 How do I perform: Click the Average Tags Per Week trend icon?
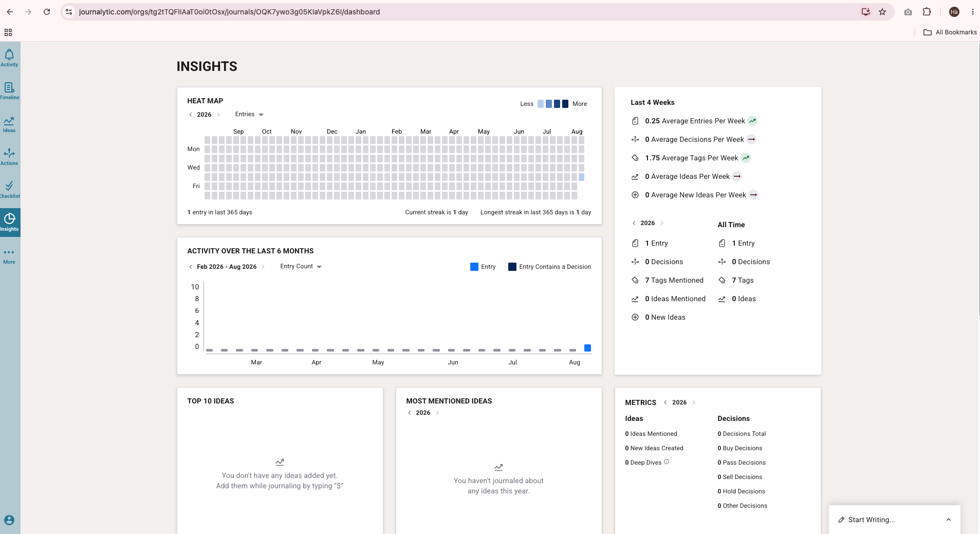[x=746, y=158]
